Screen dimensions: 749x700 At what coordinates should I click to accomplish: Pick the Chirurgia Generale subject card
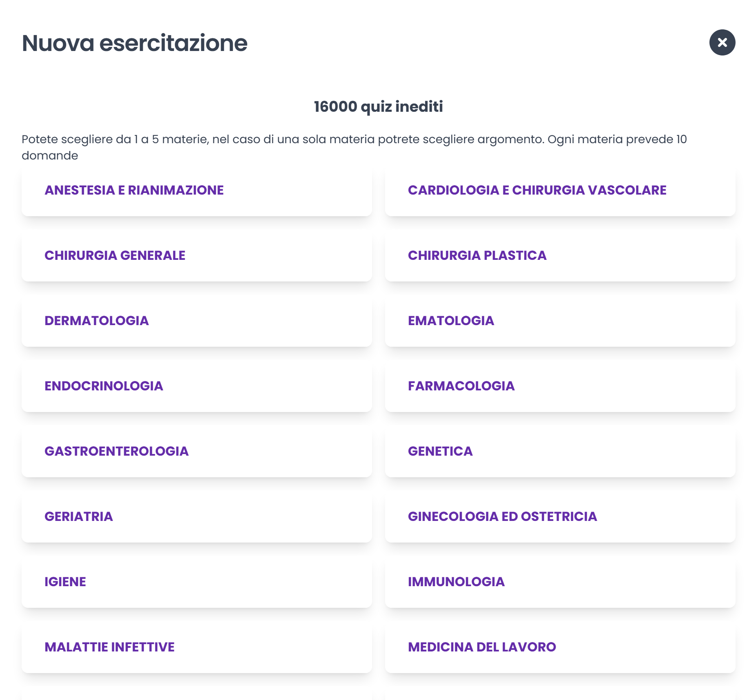coord(197,256)
